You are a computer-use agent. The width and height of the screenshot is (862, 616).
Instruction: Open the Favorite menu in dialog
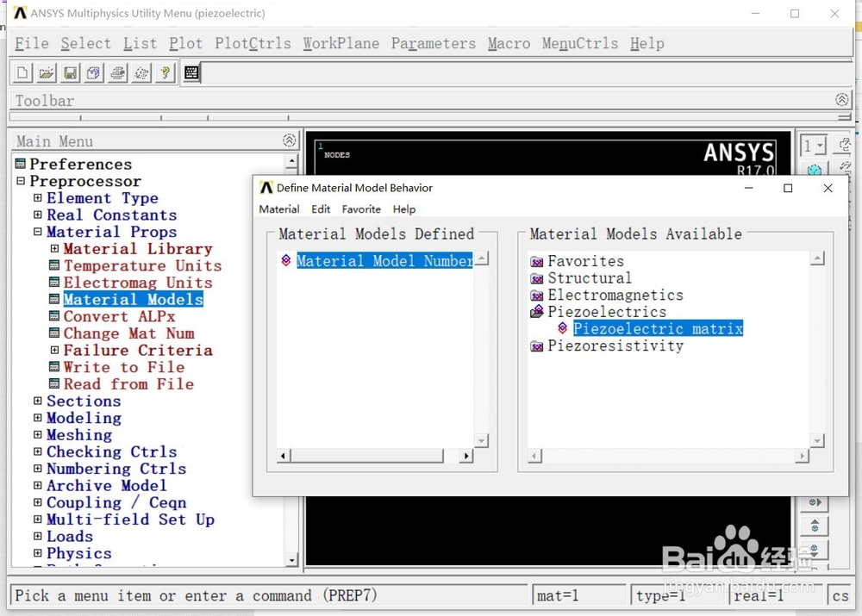361,209
